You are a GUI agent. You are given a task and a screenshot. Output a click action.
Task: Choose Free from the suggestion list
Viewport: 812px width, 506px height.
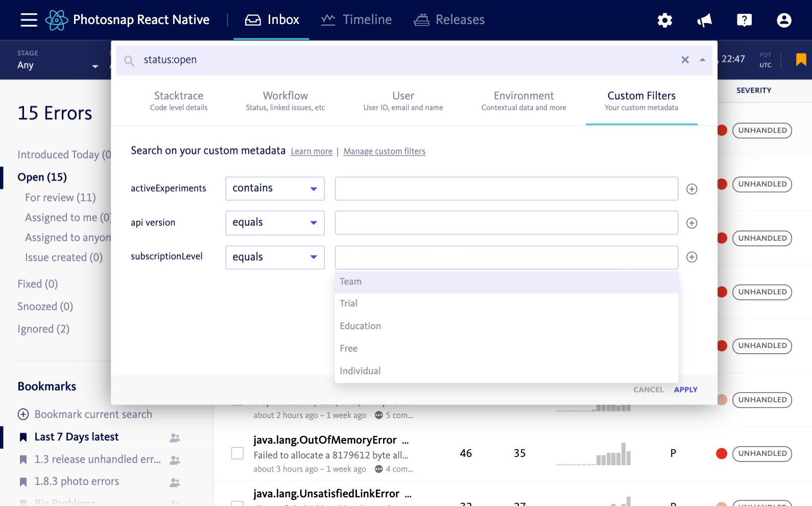click(506, 349)
